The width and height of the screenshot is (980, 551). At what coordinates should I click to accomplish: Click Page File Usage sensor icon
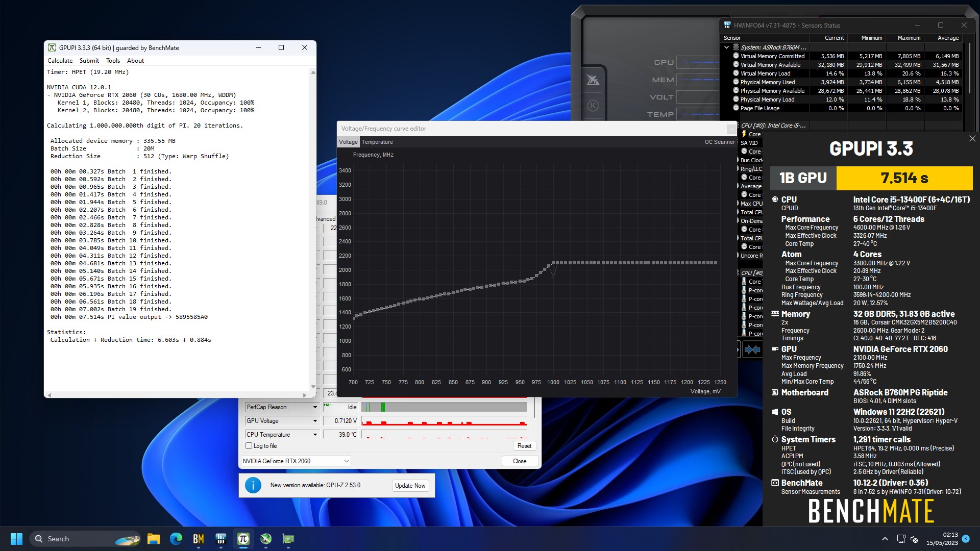point(736,108)
